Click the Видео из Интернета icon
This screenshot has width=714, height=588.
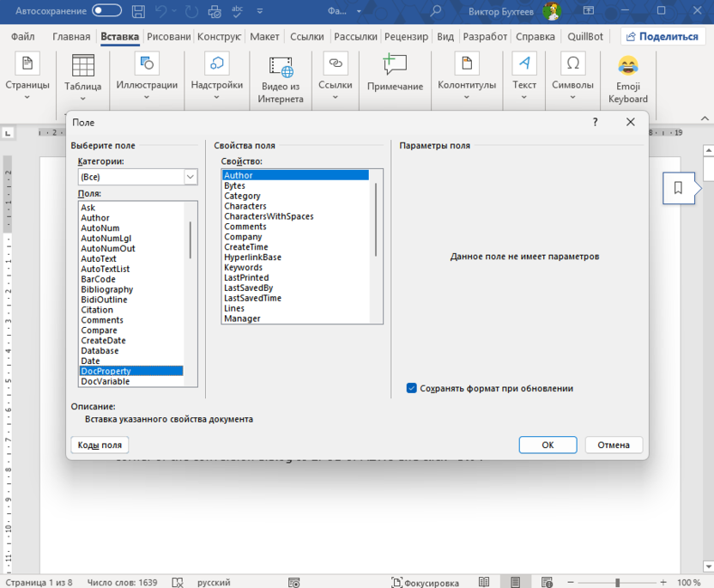(x=281, y=66)
